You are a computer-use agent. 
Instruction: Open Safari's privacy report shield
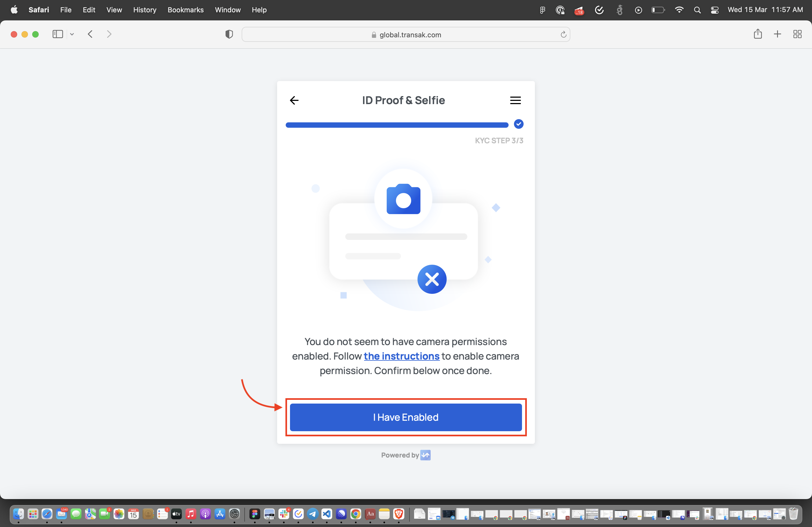point(229,34)
